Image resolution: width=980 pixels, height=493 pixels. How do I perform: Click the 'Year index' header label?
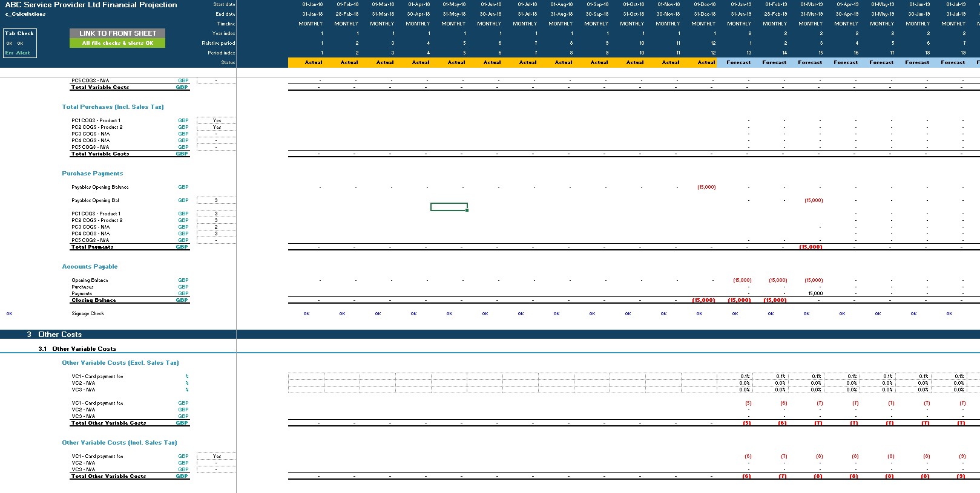pyautogui.click(x=223, y=33)
